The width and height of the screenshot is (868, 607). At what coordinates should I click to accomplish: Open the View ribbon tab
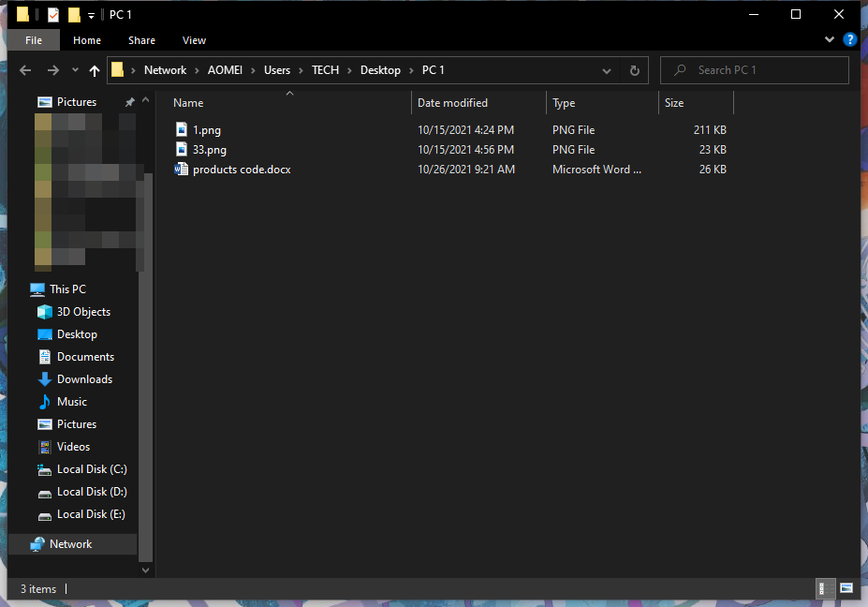195,40
